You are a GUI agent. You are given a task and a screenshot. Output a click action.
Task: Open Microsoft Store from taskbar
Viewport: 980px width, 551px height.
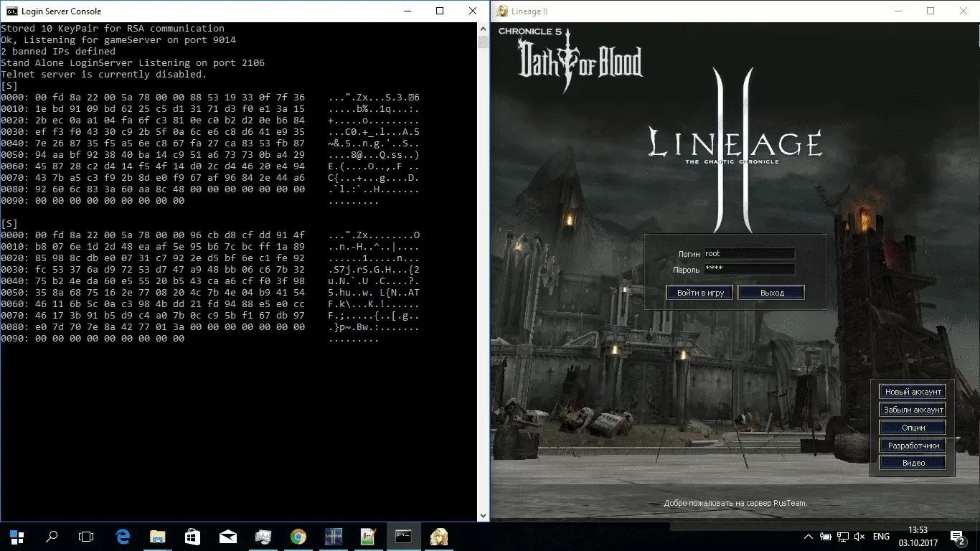(x=193, y=536)
